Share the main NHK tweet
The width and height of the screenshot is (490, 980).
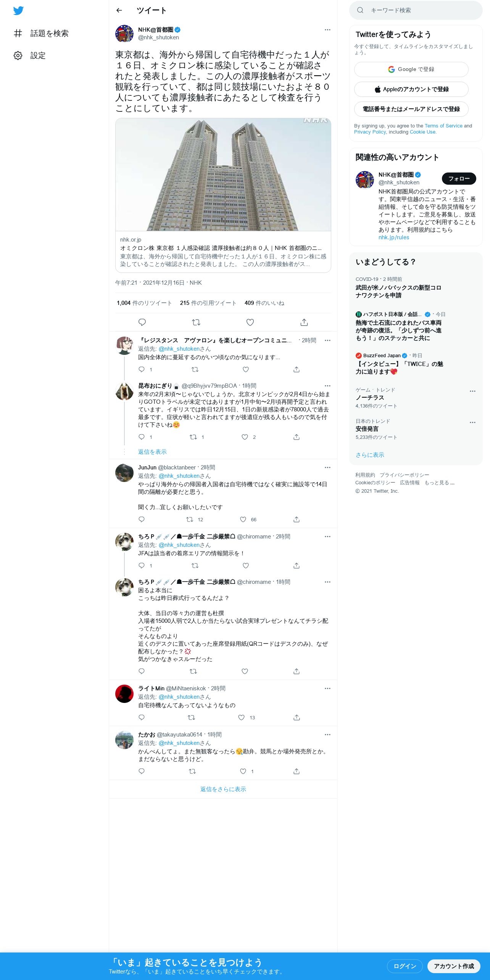pos(304,322)
